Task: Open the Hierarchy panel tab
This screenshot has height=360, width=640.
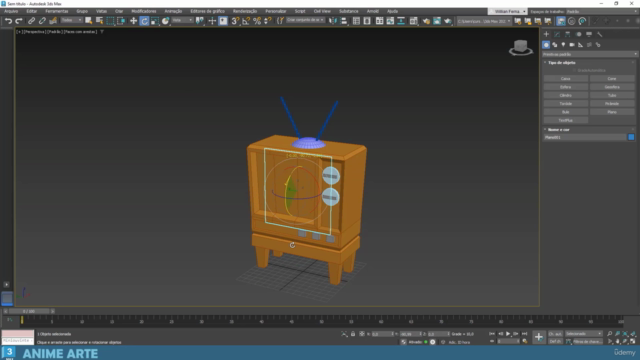Action: [568, 34]
